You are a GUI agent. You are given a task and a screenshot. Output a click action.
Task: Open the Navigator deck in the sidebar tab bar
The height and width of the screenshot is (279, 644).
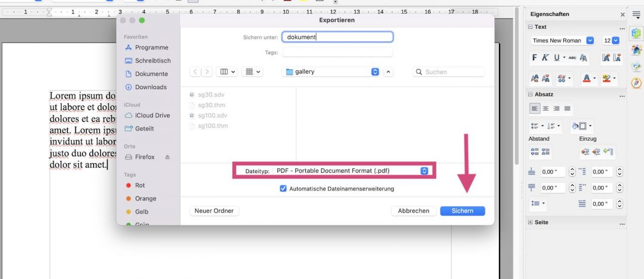[x=637, y=83]
